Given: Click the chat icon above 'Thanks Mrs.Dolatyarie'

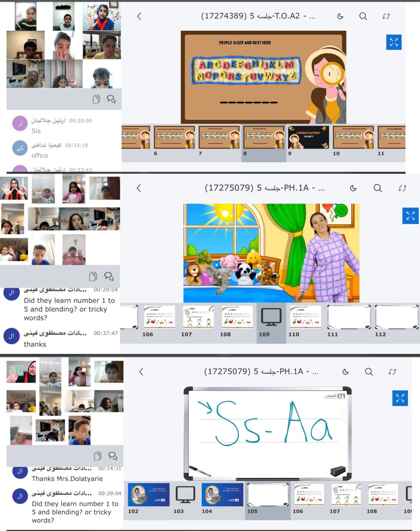Looking at the screenshot, I should (x=112, y=456).
